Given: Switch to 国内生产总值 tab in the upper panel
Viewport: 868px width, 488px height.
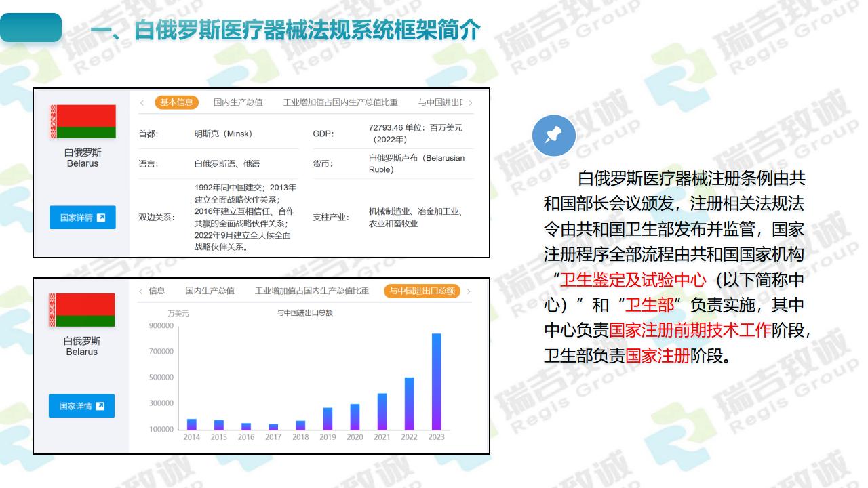Looking at the screenshot, I should tap(237, 102).
